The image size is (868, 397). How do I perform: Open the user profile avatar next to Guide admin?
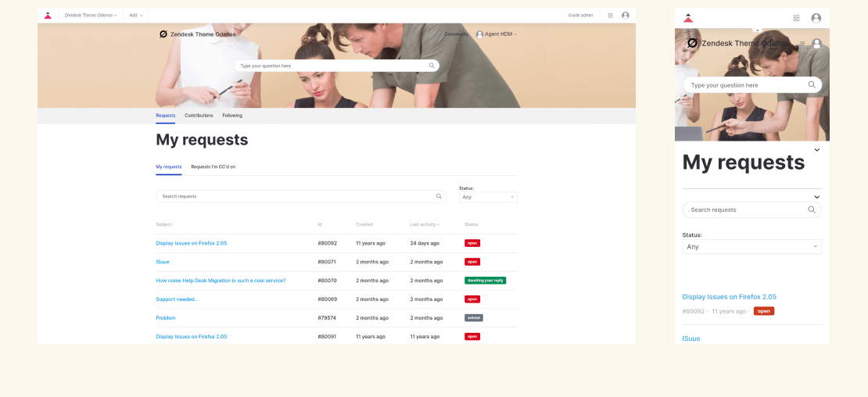(625, 16)
